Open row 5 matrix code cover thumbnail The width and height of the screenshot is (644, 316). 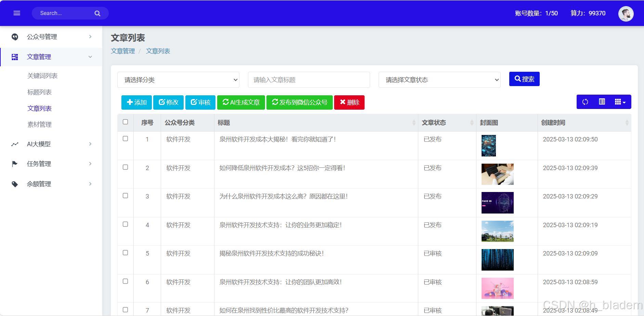pyautogui.click(x=498, y=260)
